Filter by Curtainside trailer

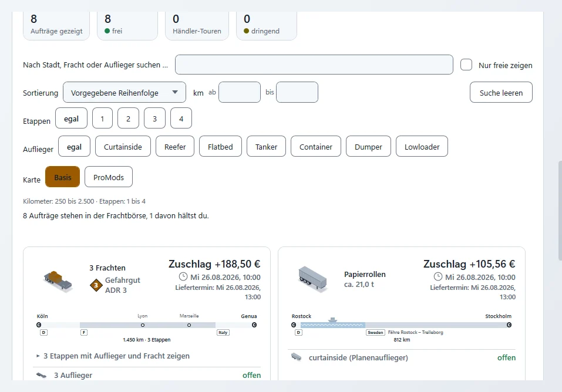click(123, 146)
